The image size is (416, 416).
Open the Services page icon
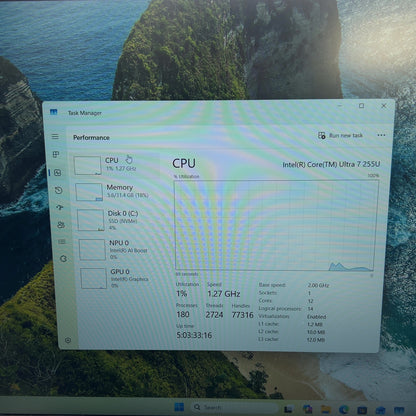tap(63, 259)
